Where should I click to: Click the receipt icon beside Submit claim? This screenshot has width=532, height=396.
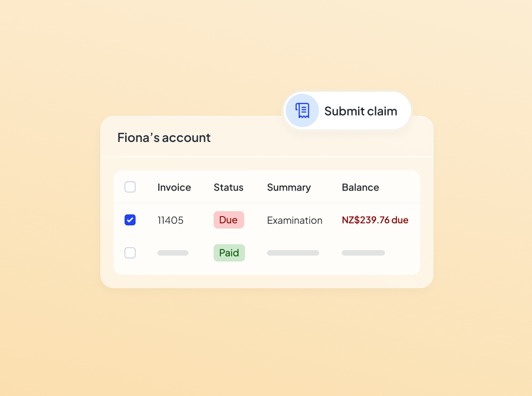tap(302, 111)
